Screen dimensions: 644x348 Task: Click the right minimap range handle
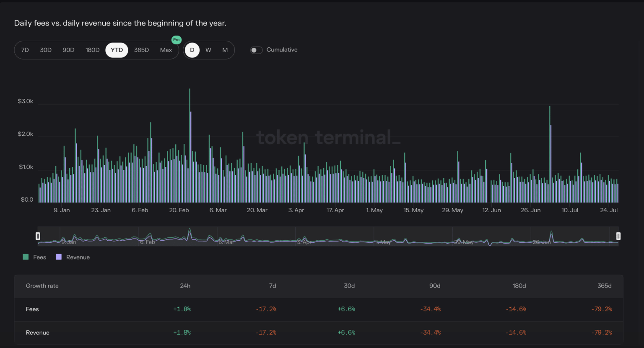pos(618,236)
